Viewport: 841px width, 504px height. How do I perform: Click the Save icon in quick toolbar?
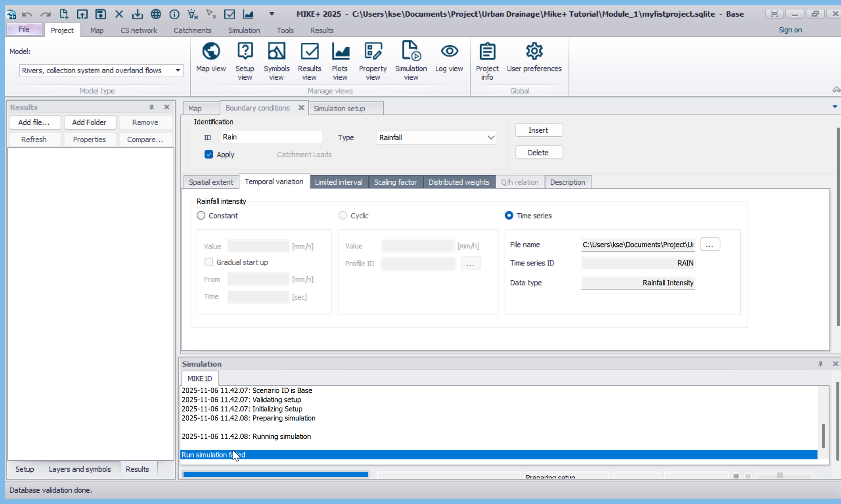(x=101, y=14)
